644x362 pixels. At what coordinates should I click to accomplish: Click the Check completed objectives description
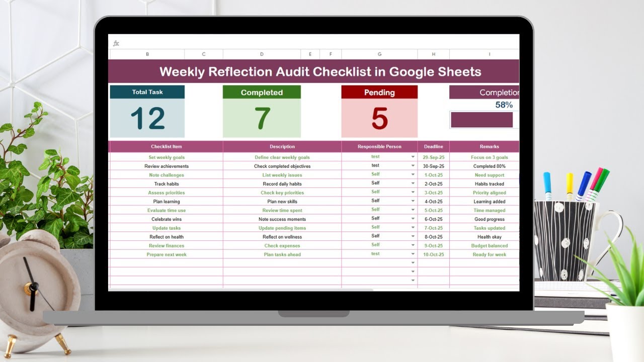point(282,166)
